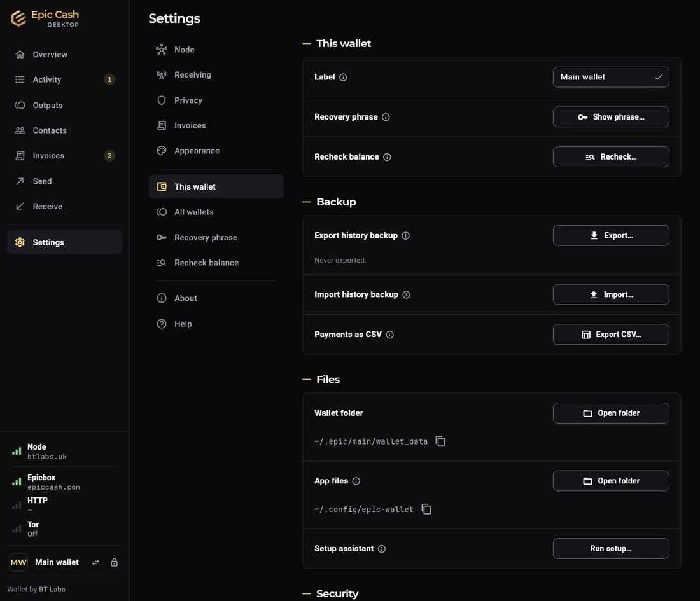
Task: Click the ~/.config/epic-wallet path text
Action: pos(364,509)
